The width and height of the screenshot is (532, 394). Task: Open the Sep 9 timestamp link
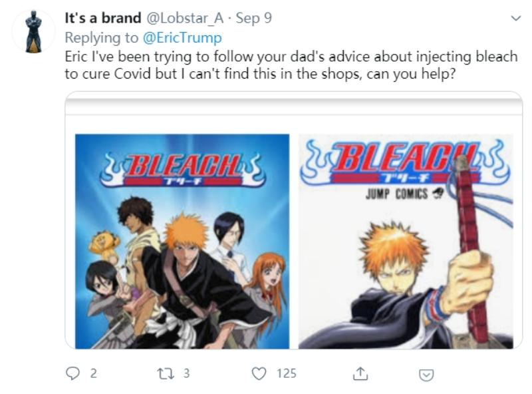tap(254, 18)
